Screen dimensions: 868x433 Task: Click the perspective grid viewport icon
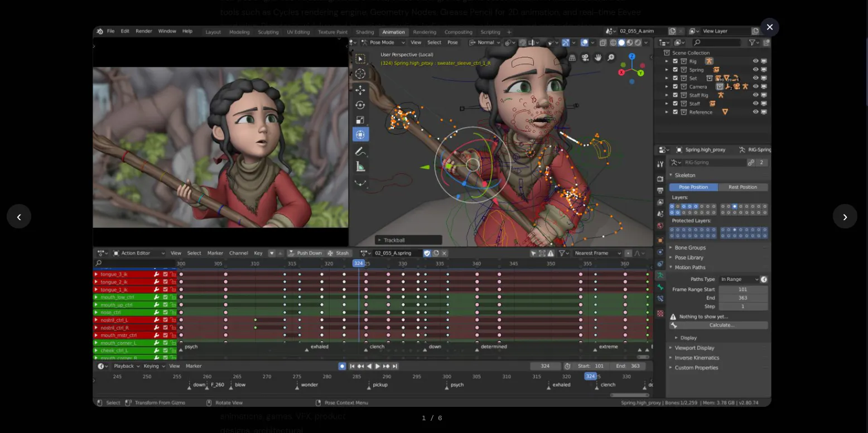click(572, 57)
